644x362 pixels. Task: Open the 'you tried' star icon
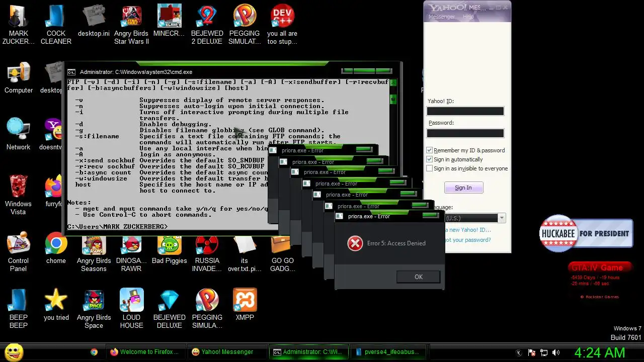tap(56, 305)
